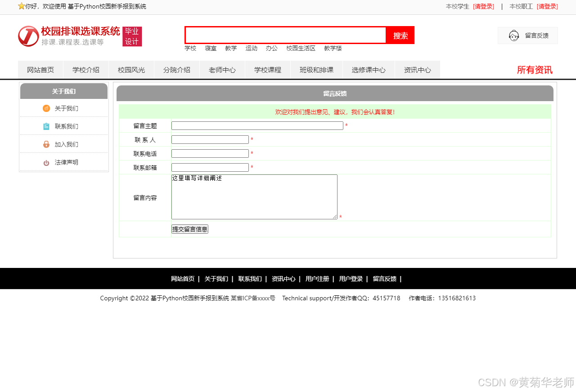The width and height of the screenshot is (576, 392).
Task: Click the staff 请登录 login link
Action: (547, 6)
